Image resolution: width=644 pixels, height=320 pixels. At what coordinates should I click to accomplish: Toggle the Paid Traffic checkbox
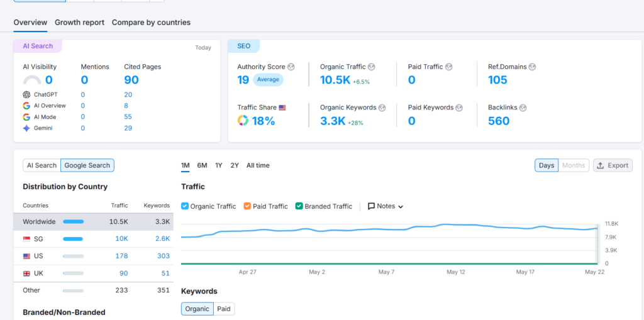(247, 206)
